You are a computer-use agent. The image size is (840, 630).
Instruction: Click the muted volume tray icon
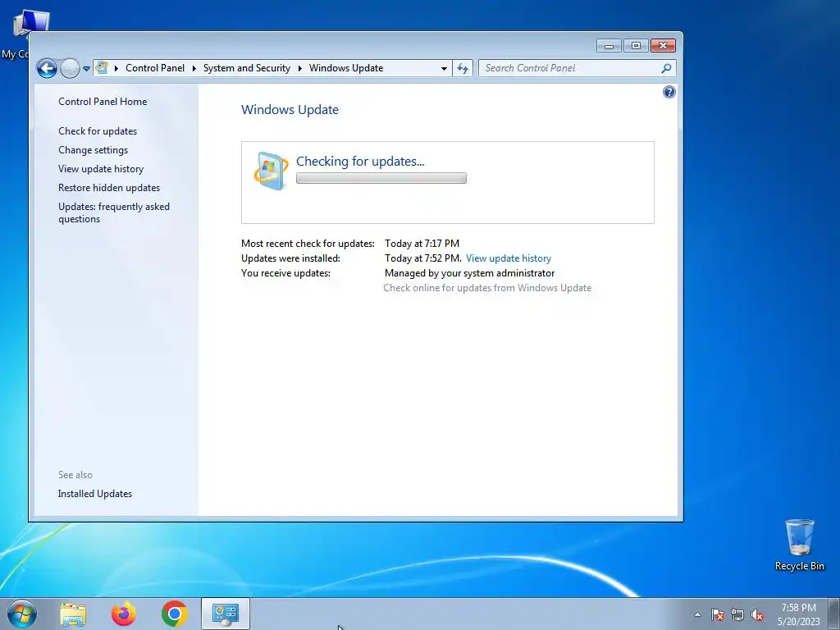(x=757, y=615)
